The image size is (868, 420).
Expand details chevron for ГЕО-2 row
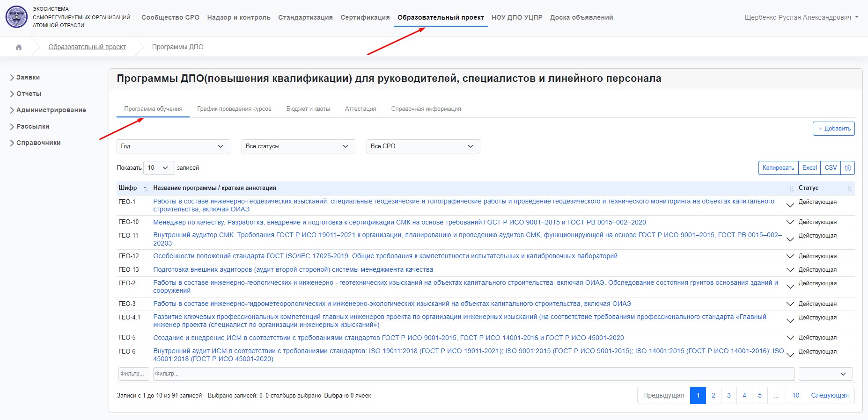click(790, 287)
